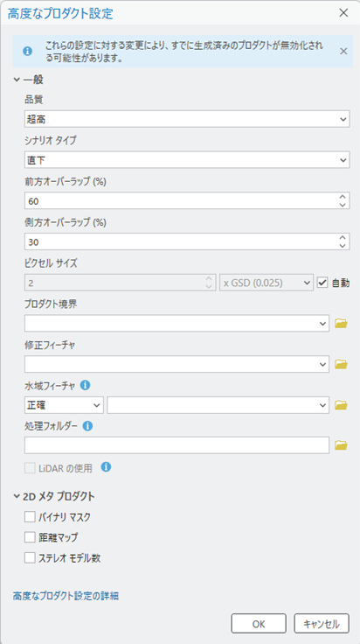
Task: Enable the 距離マップ checkbox
Action: [x=30, y=537]
